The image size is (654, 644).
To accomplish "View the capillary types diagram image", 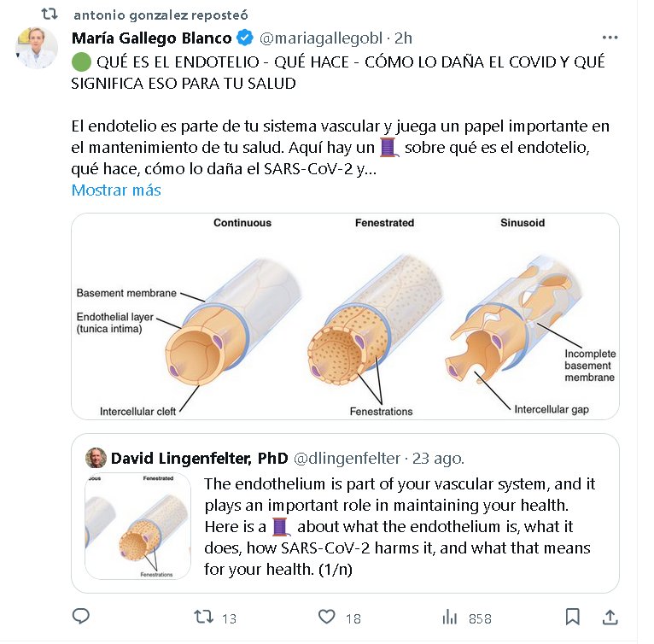I will pyautogui.click(x=345, y=316).
